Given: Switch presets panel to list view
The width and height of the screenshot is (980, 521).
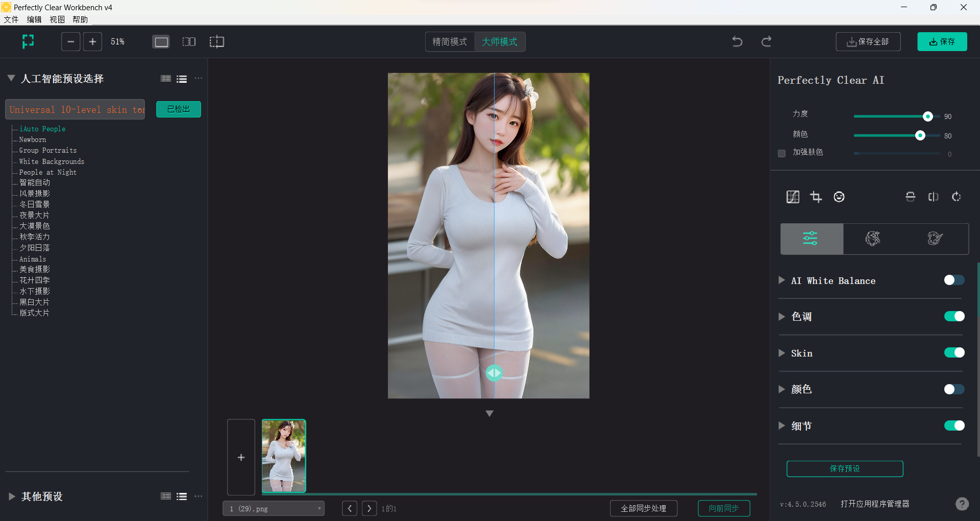Looking at the screenshot, I should coord(182,79).
